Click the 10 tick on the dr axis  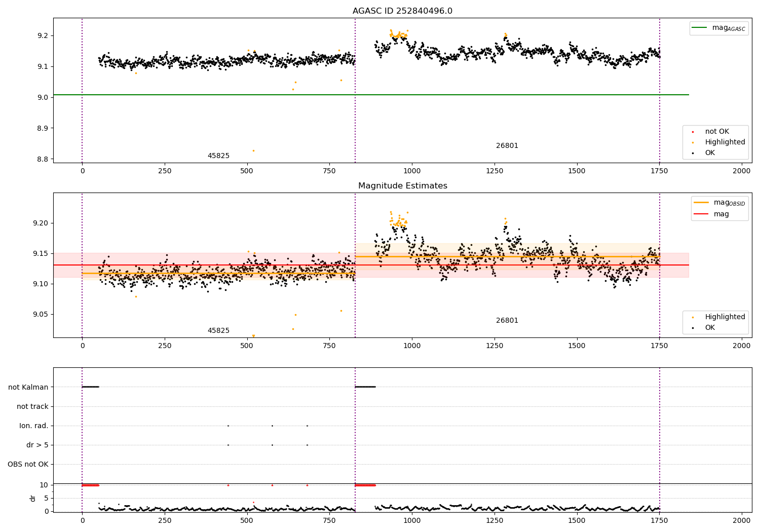(x=44, y=485)
